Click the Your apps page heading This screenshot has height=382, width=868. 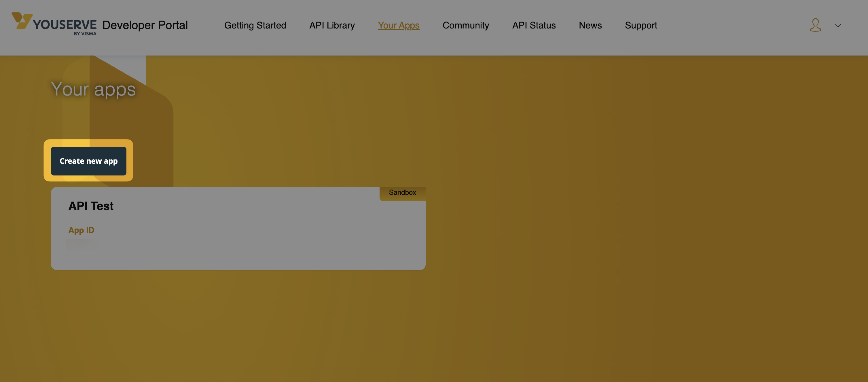coord(93,89)
